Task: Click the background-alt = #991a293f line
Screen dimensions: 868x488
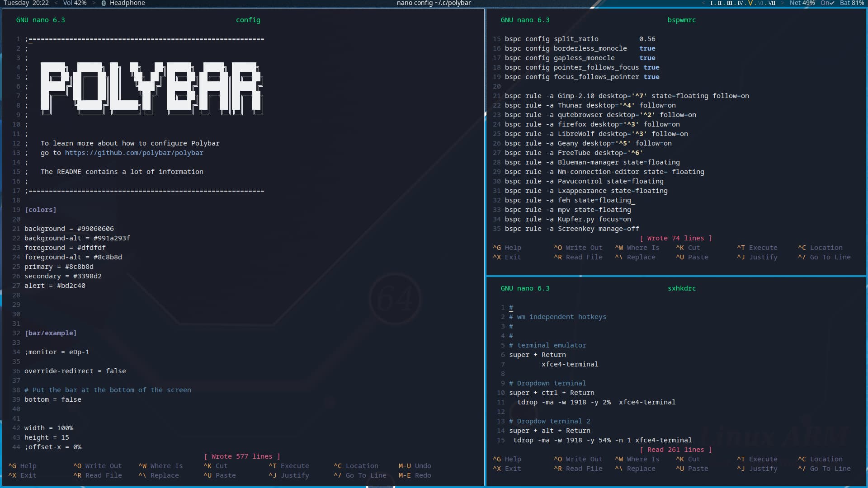Action: (x=77, y=238)
